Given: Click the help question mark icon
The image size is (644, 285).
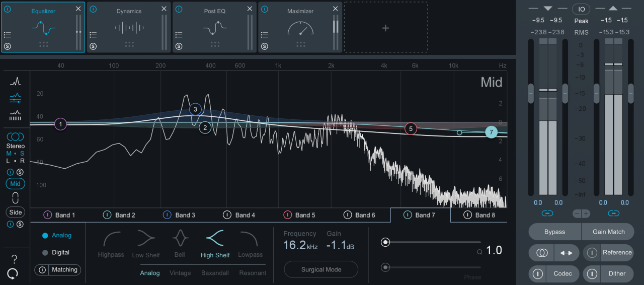Looking at the screenshot, I should tap(14, 259).
